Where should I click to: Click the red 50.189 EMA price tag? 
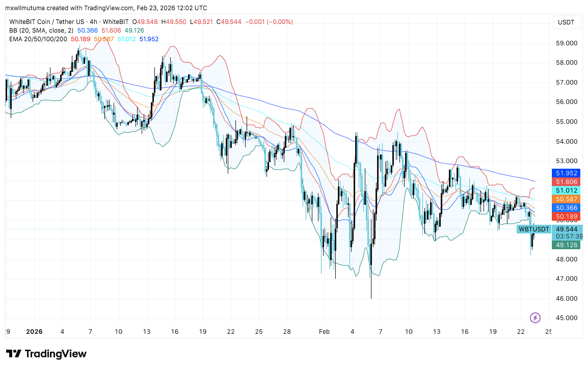click(x=567, y=217)
